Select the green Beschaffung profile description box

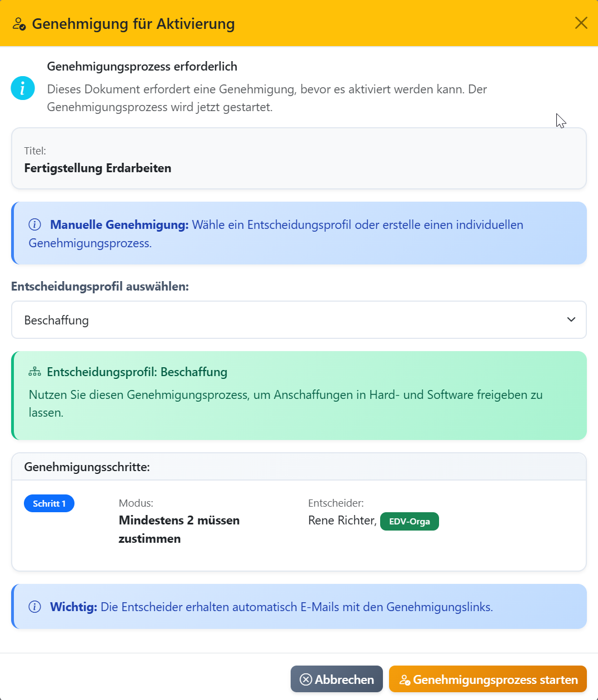point(299,395)
